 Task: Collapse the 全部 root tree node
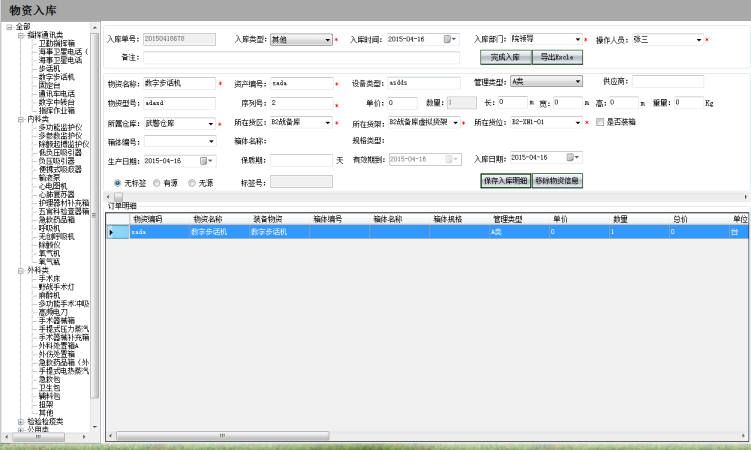click(9, 27)
